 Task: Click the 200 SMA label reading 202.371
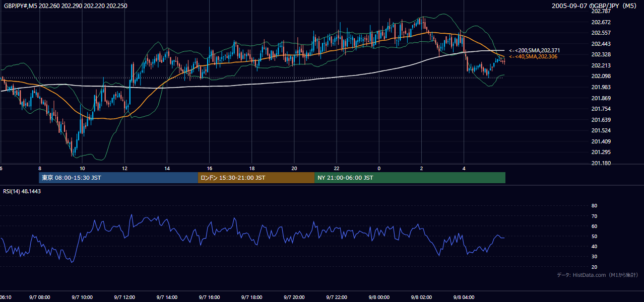pos(534,50)
